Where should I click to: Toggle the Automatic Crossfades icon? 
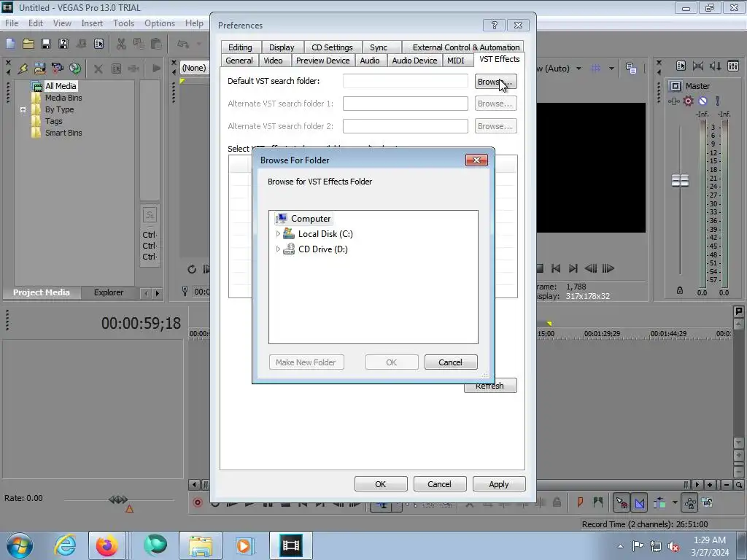point(640,502)
